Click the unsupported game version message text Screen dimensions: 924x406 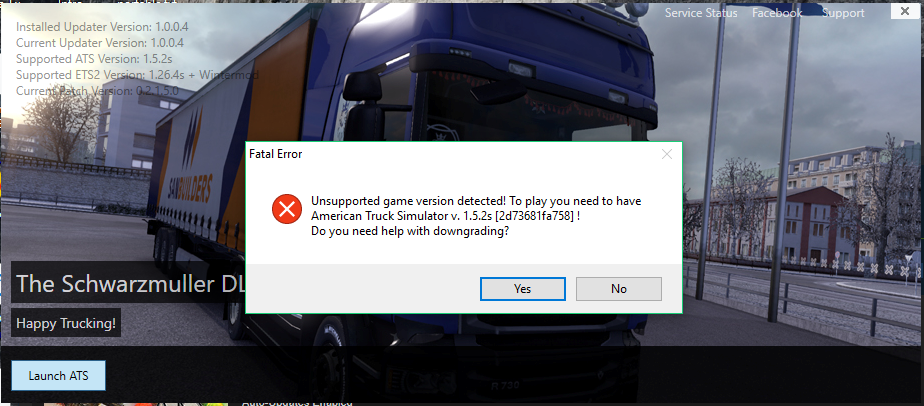point(476,216)
